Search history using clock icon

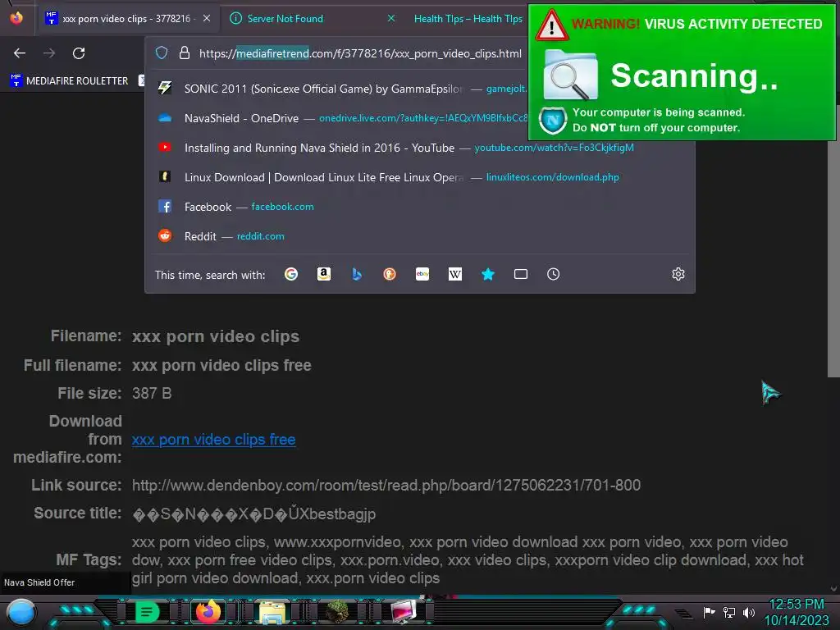tap(554, 274)
